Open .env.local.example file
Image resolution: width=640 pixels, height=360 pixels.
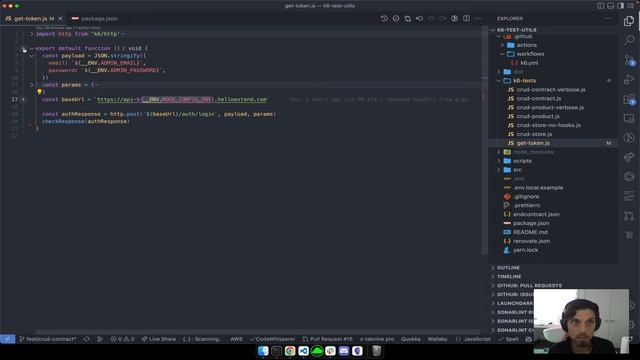(538, 187)
